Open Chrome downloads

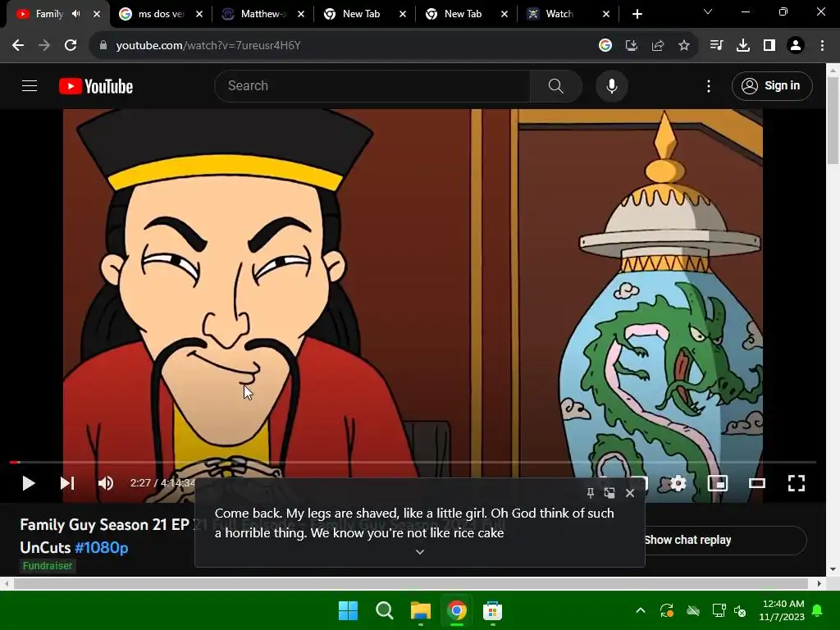(743, 46)
